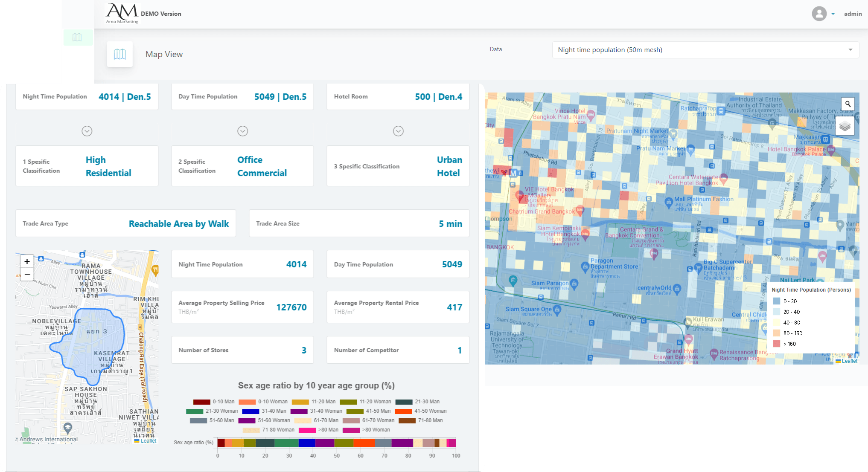The width and height of the screenshot is (868, 472).
Task: Zoom in using the plus button on the mini map
Action: pyautogui.click(x=27, y=261)
